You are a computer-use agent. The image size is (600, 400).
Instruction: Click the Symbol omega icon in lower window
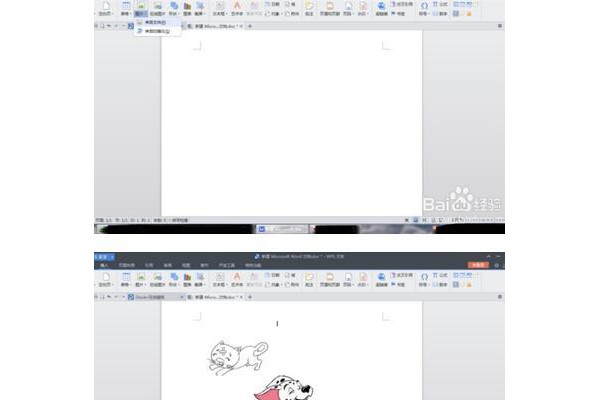coord(424,277)
